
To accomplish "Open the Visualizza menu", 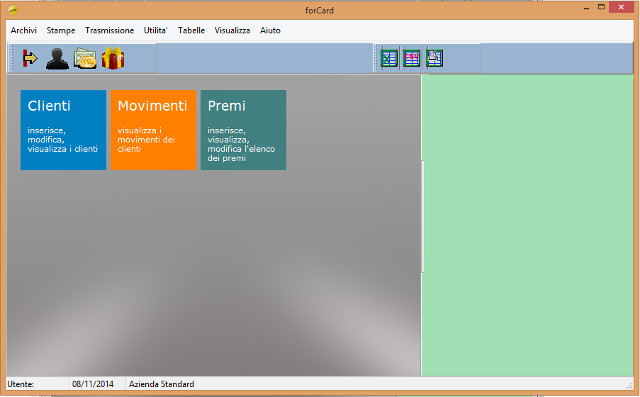I will click(x=232, y=30).
